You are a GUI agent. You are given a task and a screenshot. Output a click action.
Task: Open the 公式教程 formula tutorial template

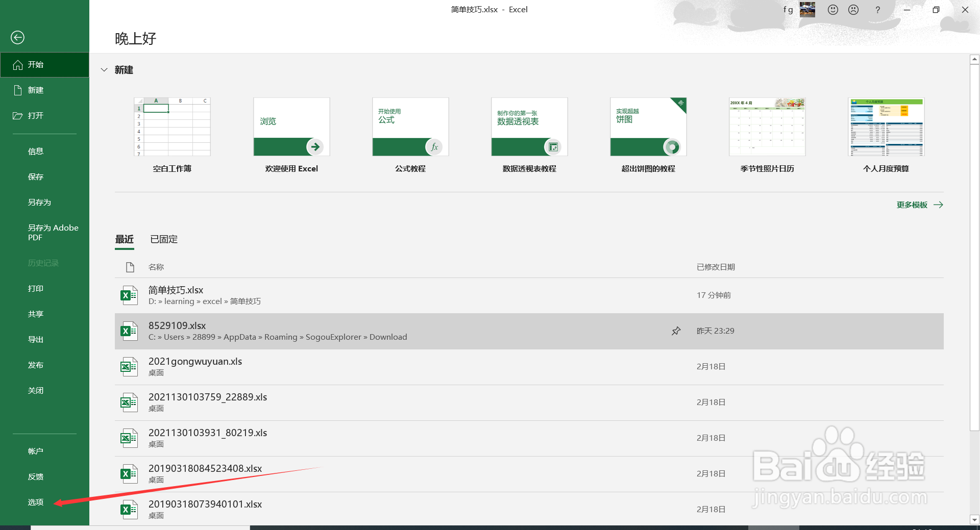410,136
